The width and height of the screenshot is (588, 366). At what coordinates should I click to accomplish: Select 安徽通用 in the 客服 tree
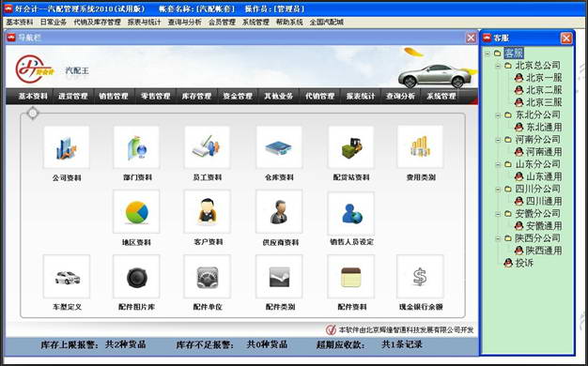544,226
